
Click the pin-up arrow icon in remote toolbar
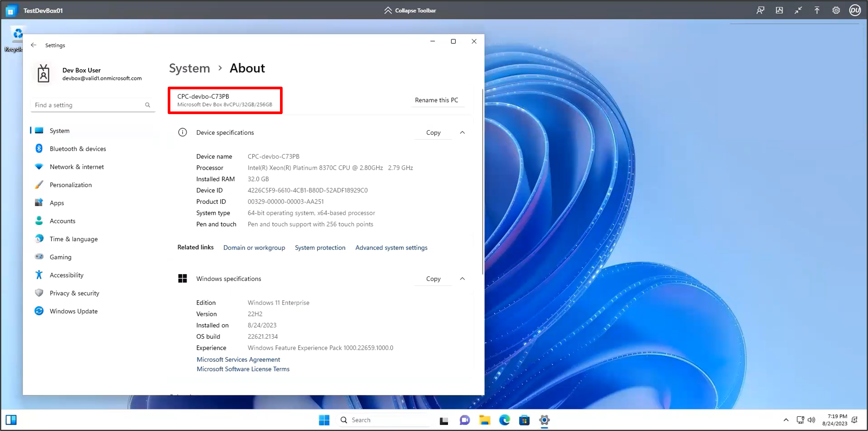click(x=817, y=11)
